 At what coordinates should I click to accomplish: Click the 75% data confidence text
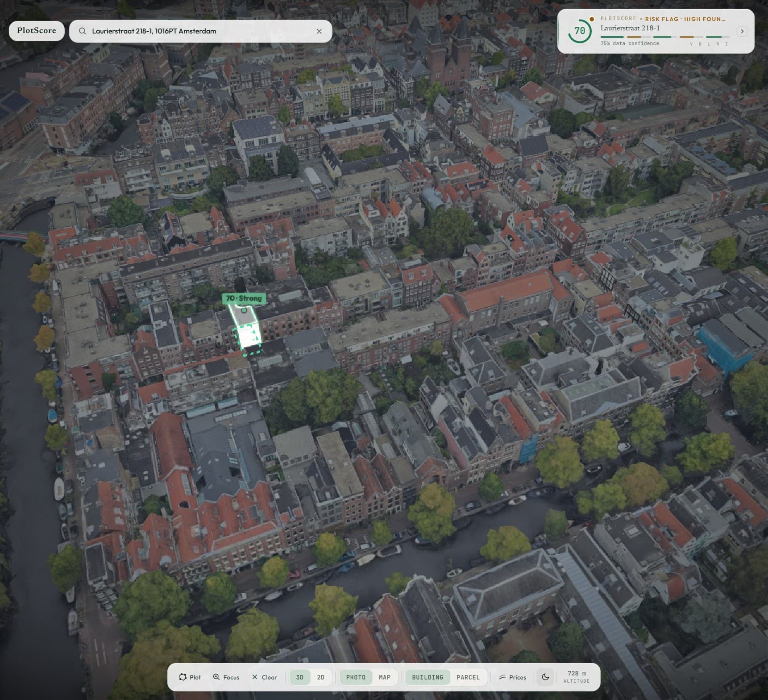point(630,43)
